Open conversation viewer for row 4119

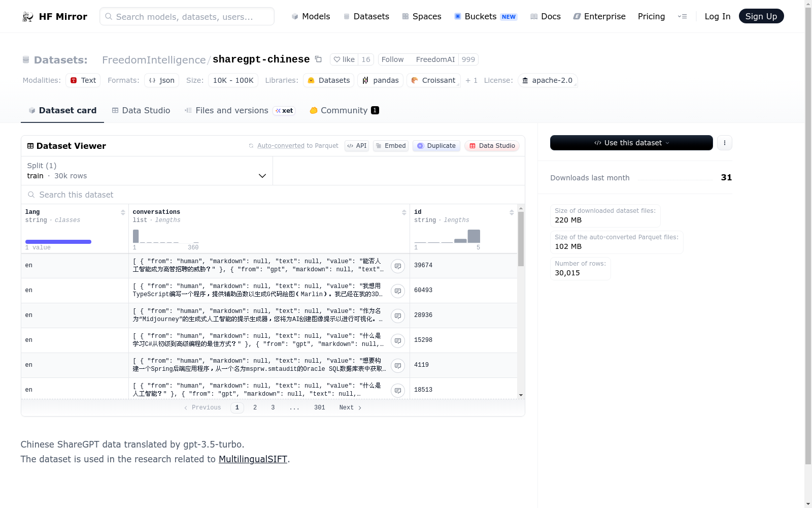pos(398,365)
